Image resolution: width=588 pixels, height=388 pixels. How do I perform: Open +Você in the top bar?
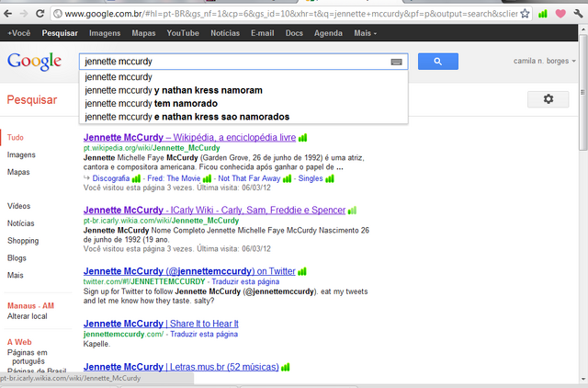click(18, 33)
